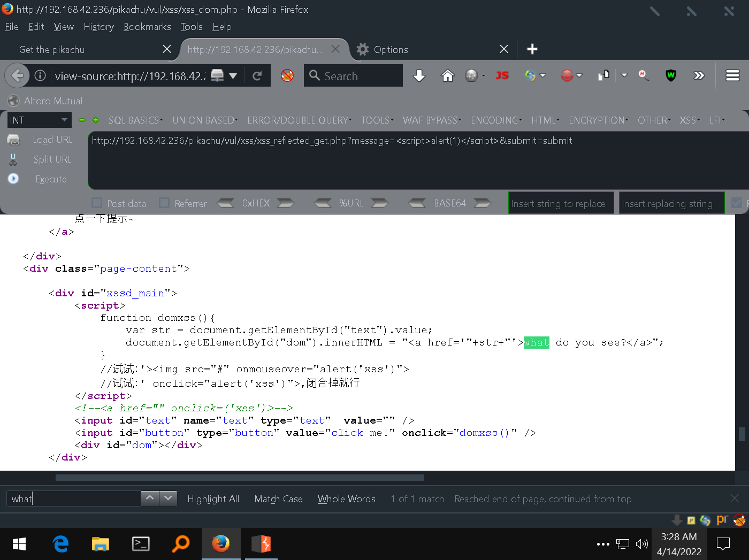Go to the Home page icon
Image resolution: width=749 pixels, height=560 pixels.
pyautogui.click(x=447, y=75)
